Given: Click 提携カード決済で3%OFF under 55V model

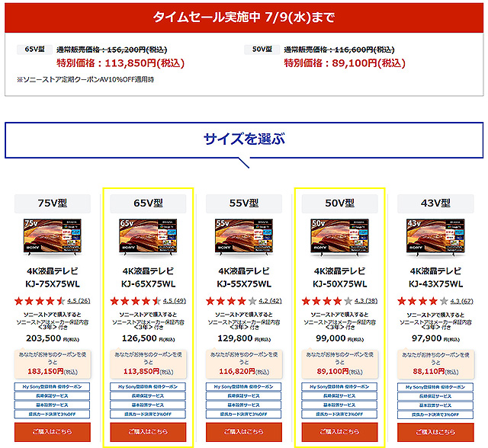Looking at the screenshot, I should (244, 414).
